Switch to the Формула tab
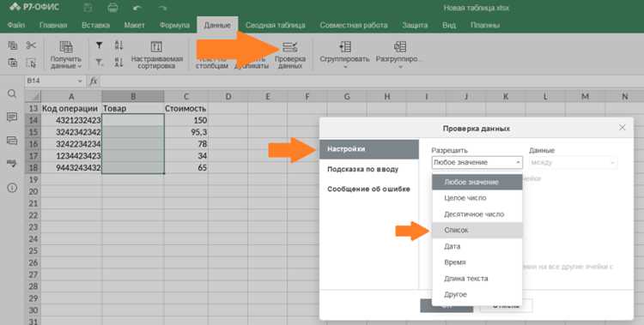 pos(174,25)
